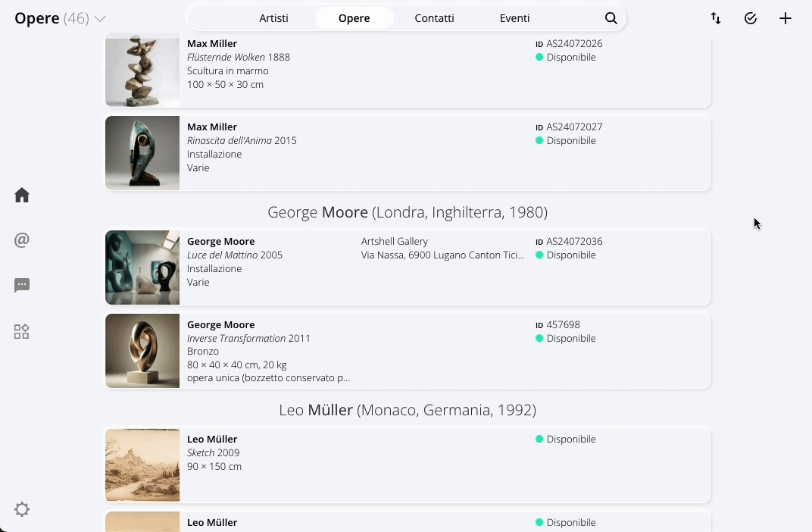Click 90 × 150 cm dimensions text
The width and height of the screenshot is (812, 532).
(x=214, y=466)
